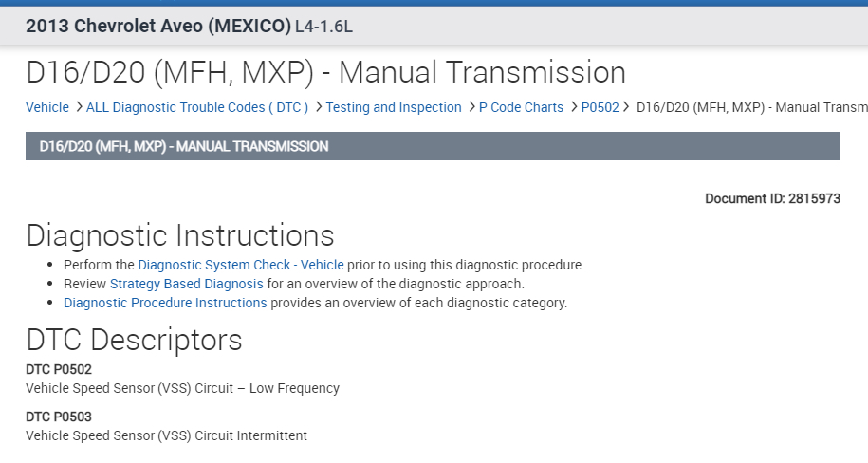The image size is (868, 463).
Task: Click chevron arrow right after P0502 breadcrumb
Action: coord(627,107)
